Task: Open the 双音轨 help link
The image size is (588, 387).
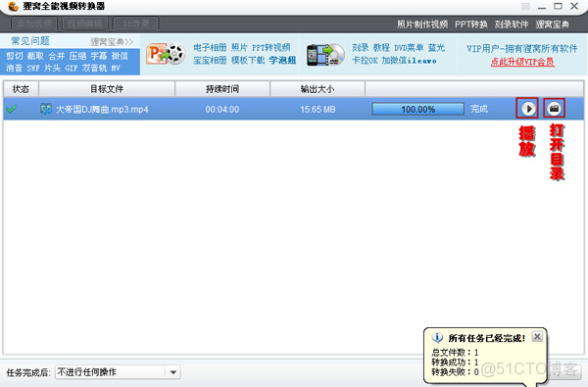Action: point(94,69)
